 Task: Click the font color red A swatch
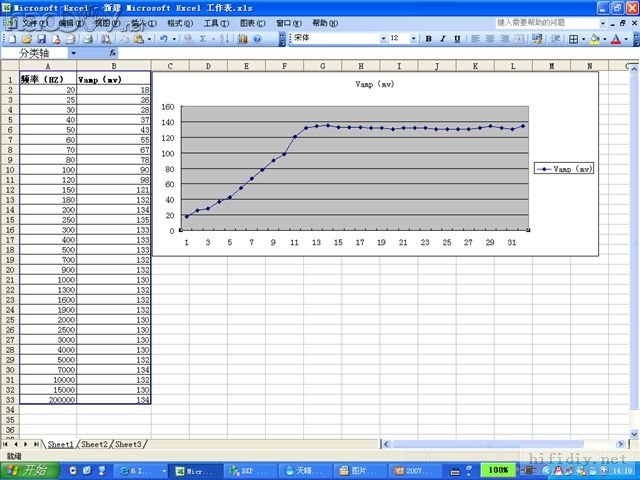pyautogui.click(x=616, y=38)
